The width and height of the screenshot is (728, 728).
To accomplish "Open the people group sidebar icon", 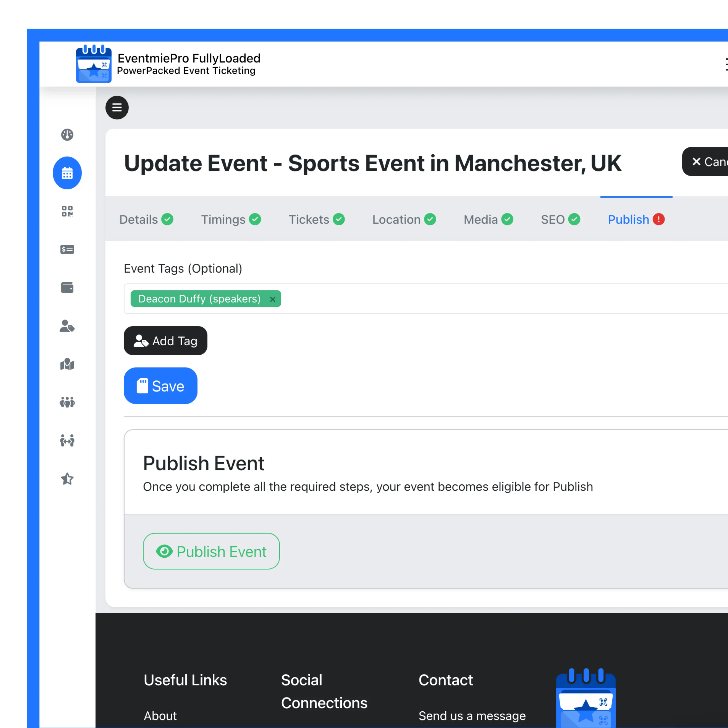I will pos(67,403).
